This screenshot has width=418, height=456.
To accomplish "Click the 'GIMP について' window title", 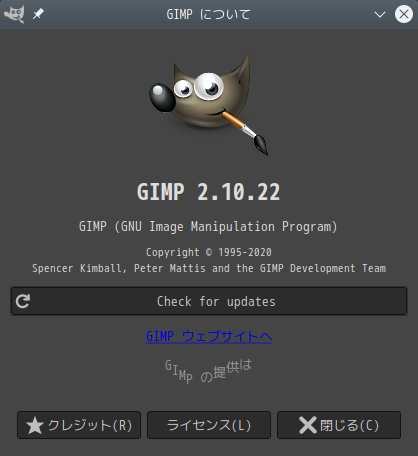I will click(209, 14).
